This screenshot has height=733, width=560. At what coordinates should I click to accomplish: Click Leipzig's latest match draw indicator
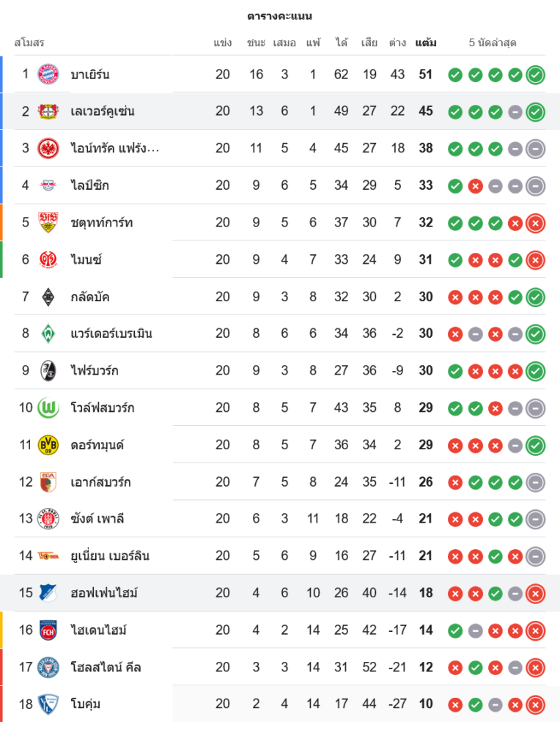[535, 185]
